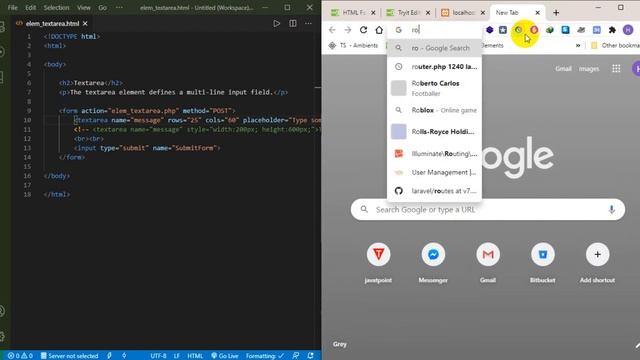Open Other bookmarks folder
Viewport: 640px width, 360px height.
[616, 45]
